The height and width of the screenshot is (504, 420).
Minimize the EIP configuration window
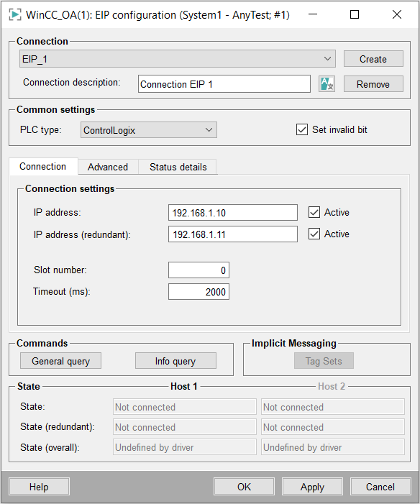[x=313, y=14]
